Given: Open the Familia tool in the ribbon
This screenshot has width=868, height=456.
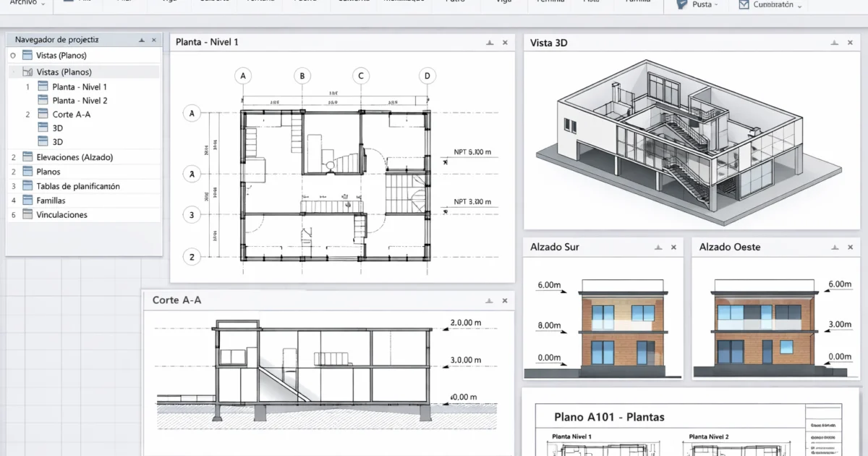Looking at the screenshot, I should click(639, 4).
